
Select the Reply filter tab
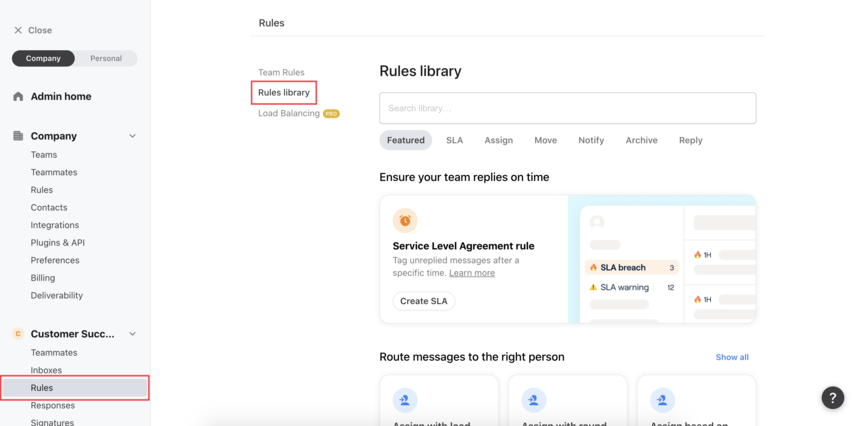pos(691,140)
